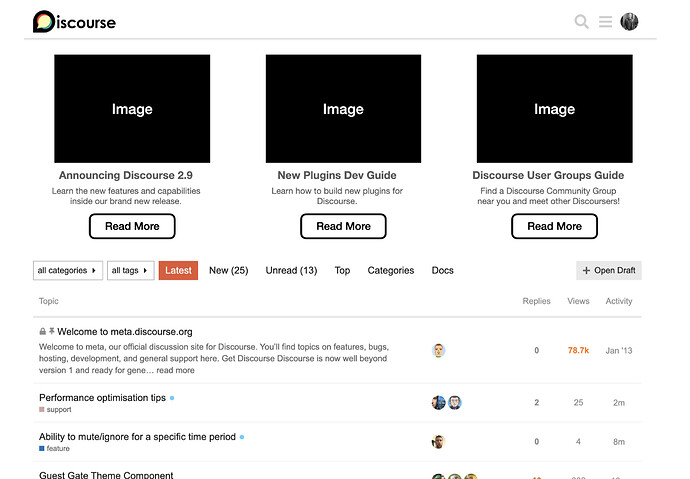Image resolution: width=690 pixels, height=479 pixels.
Task: Open the Categories tab
Action: 391,271
